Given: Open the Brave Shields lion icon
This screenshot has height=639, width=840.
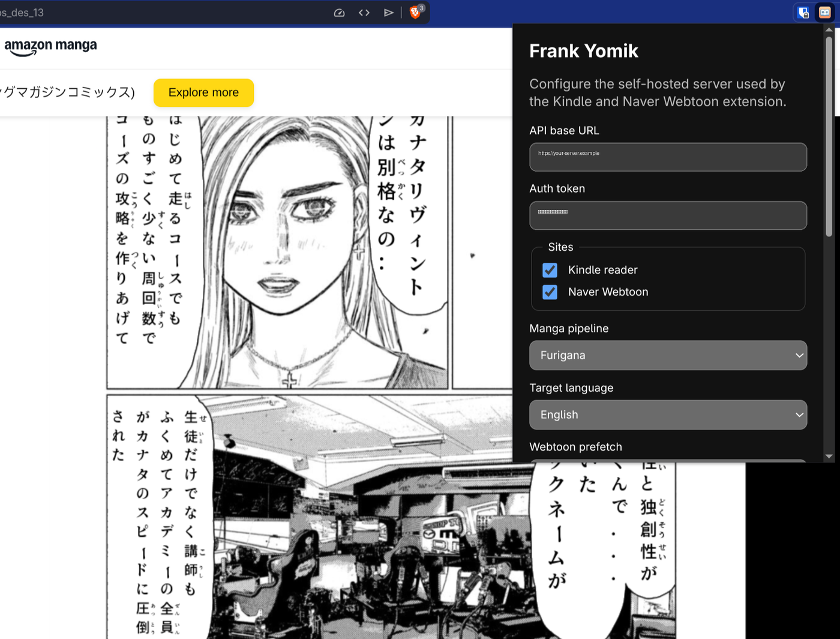Looking at the screenshot, I should click(x=415, y=12).
